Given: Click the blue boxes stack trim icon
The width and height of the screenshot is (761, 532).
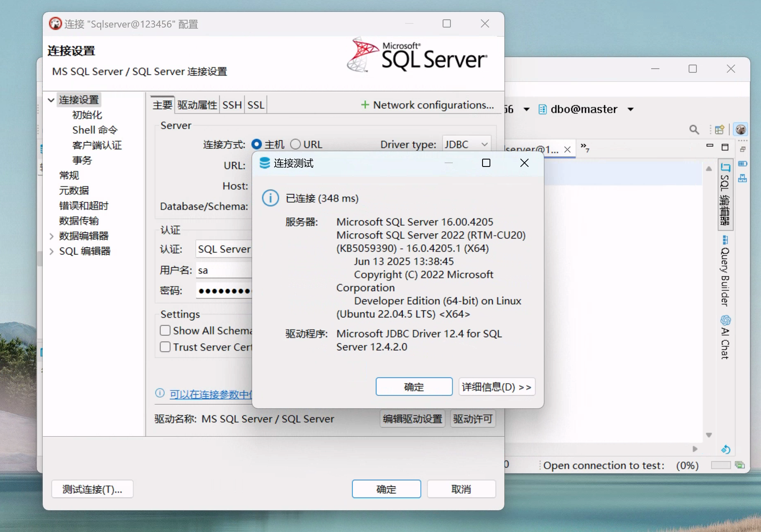Looking at the screenshot, I should tap(742, 178).
